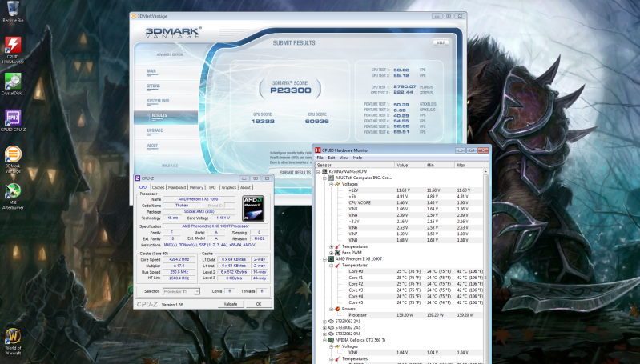Click the Max column header in HWMonitor
640x364 pixels.
click(x=469, y=165)
